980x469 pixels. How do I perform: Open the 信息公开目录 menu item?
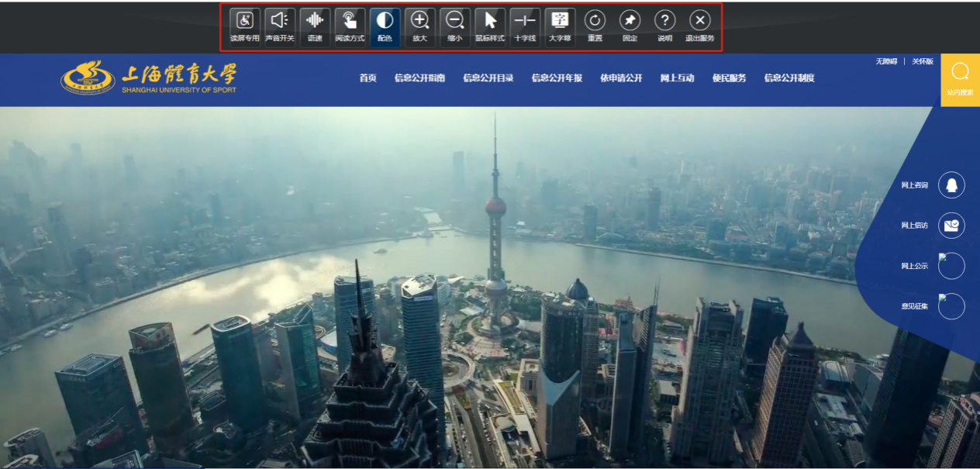(488, 78)
